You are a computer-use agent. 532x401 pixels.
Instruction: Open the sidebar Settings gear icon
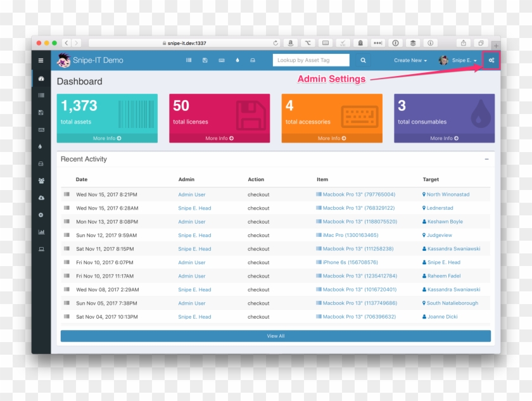[41, 215]
